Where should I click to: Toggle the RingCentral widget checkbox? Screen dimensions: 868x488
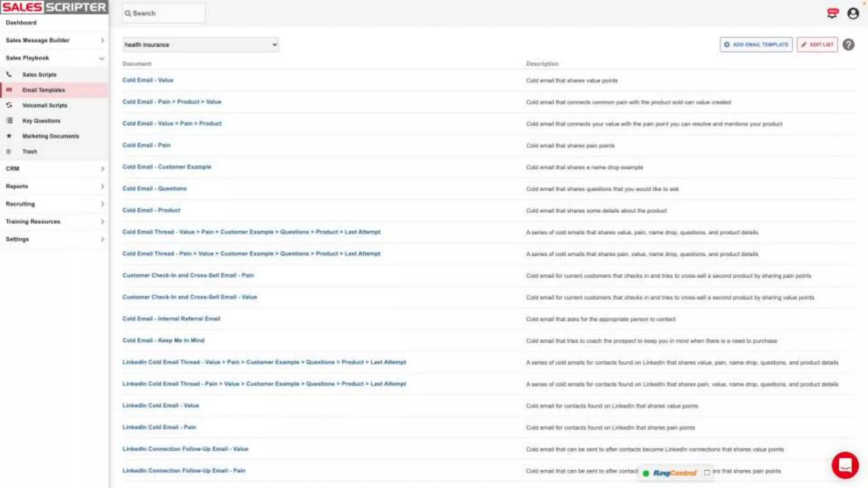[x=707, y=473]
